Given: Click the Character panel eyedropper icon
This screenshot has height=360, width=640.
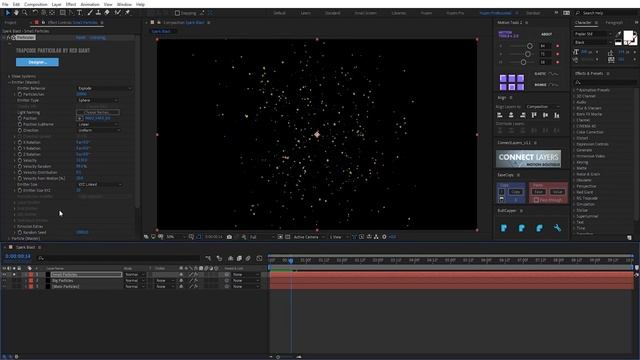Looking at the screenshot, I should (x=618, y=34).
